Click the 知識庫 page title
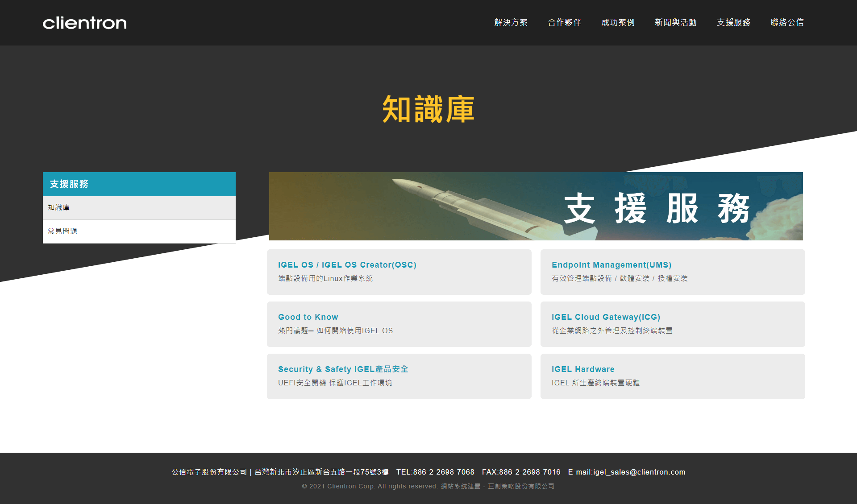 [x=428, y=109]
